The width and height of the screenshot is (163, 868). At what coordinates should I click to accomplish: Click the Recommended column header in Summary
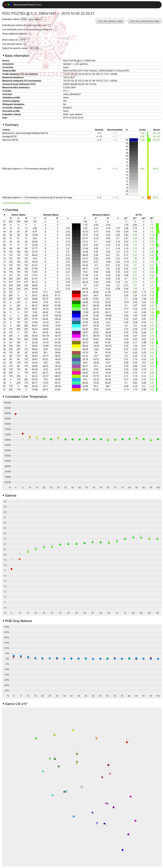(x=115, y=130)
